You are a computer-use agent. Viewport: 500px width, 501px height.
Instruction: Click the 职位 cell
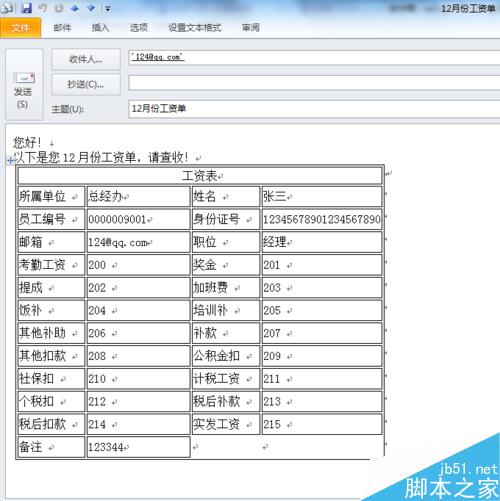tap(226, 242)
